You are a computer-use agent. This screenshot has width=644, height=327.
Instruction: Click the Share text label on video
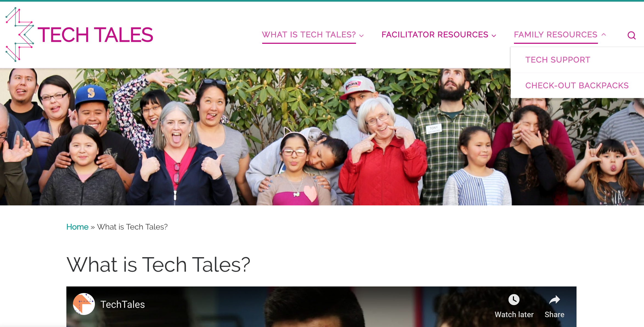pos(554,314)
